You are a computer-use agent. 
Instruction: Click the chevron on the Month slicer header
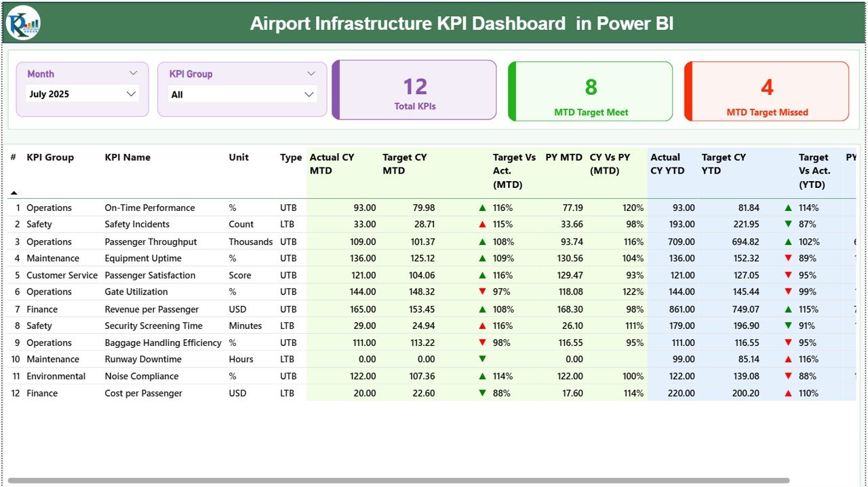point(133,73)
